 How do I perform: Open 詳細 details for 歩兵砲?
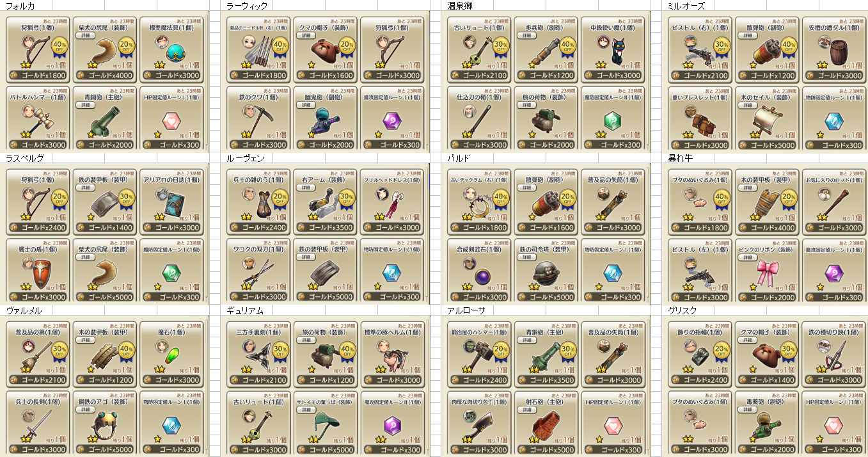(526, 36)
